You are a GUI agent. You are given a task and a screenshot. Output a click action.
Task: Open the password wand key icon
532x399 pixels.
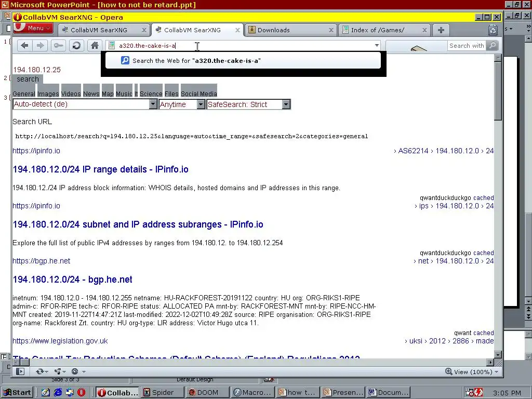(x=58, y=46)
